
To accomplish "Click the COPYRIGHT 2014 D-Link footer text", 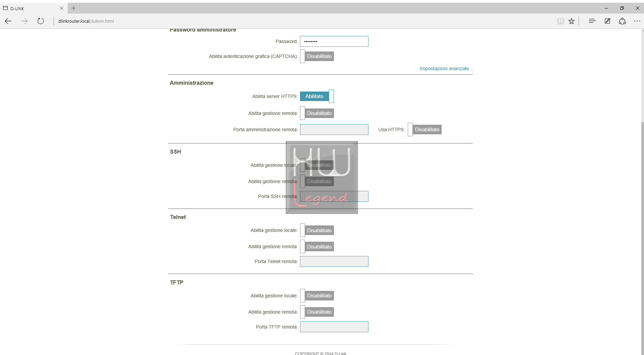I will coord(321,353).
